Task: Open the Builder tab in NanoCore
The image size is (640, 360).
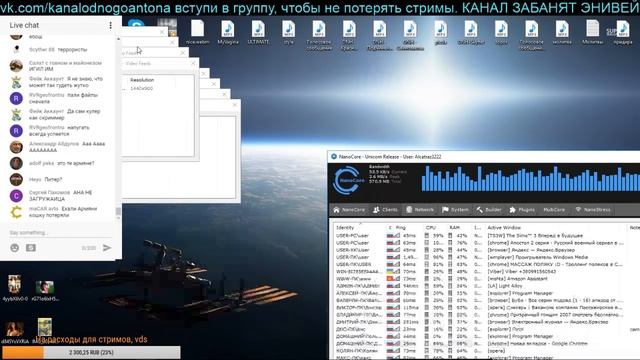Action: [x=489, y=210]
